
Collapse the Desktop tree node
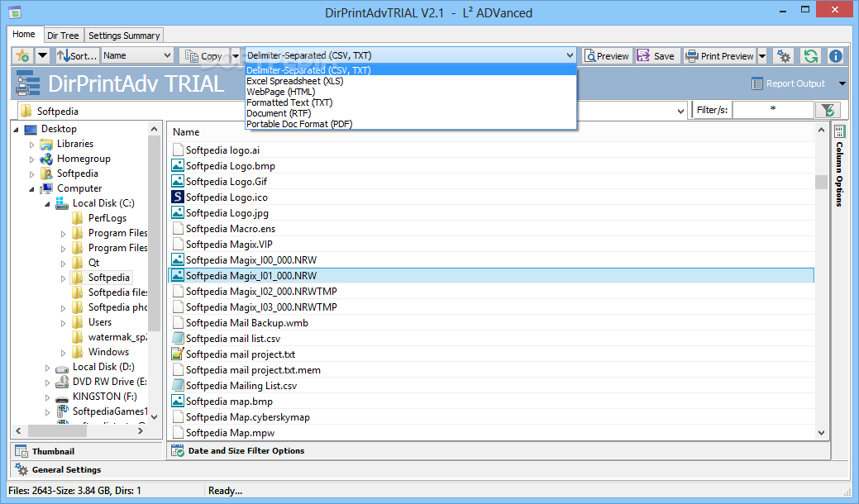click(17, 130)
